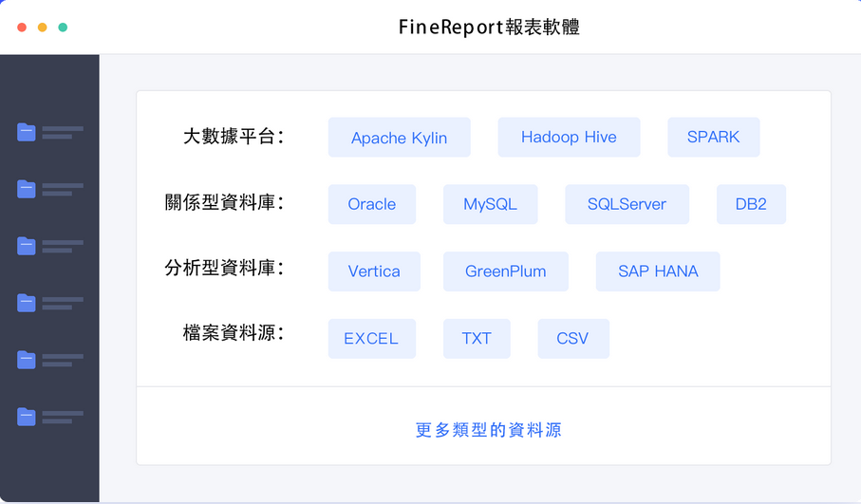Select the Oracle database button
Screen dimensions: 861x504
click(372, 204)
